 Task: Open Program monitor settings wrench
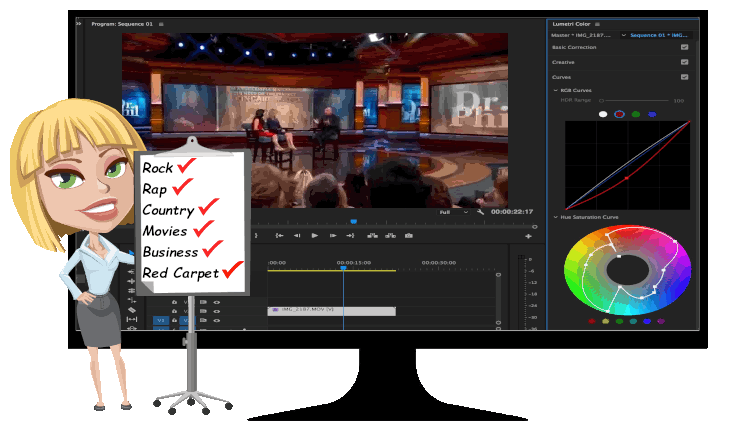(480, 212)
